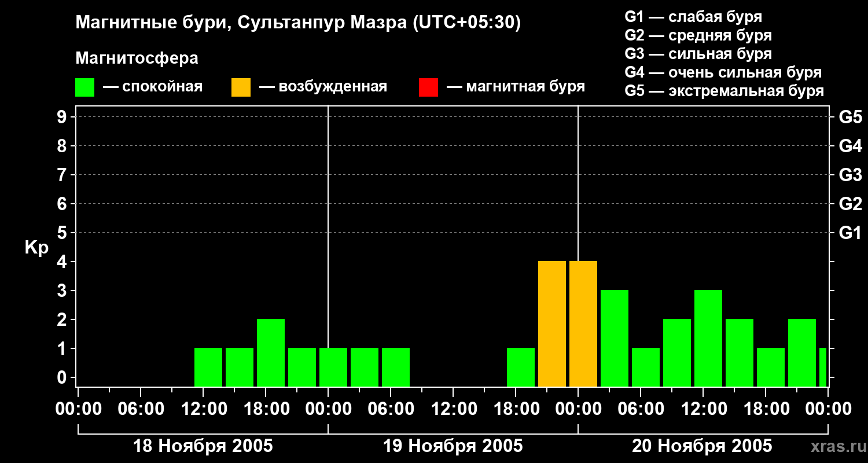Image resolution: width=868 pixels, height=463 pixels.
Task: Click the date label 18 Ноября 2005
Action: click(203, 446)
